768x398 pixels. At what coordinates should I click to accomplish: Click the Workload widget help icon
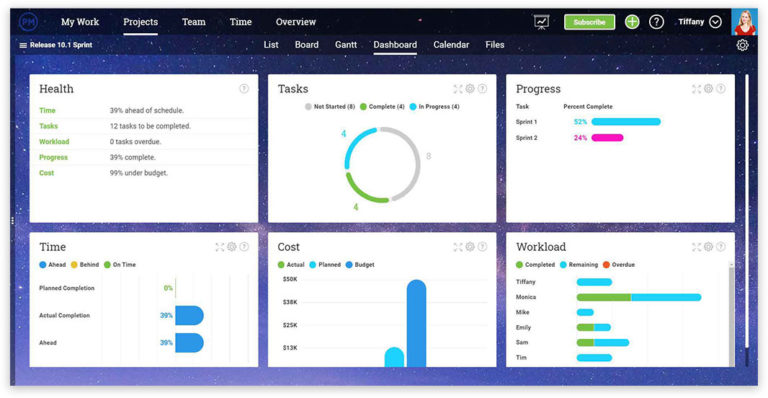[720, 247]
